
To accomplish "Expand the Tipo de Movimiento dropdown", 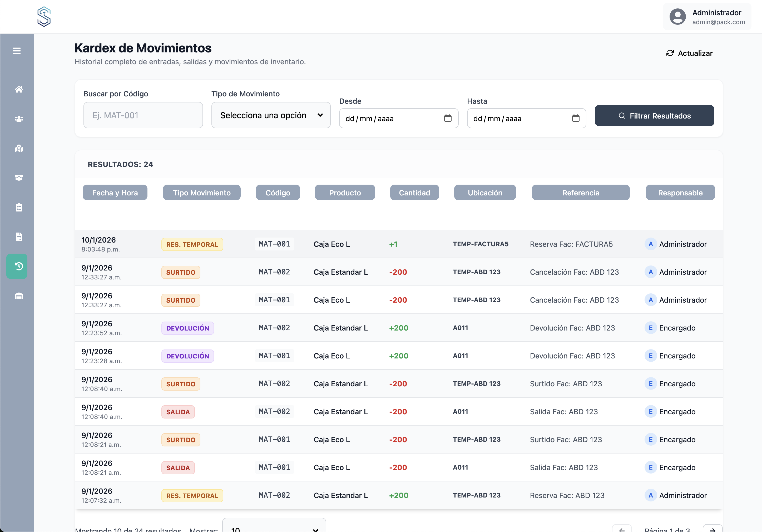I will pos(271,115).
